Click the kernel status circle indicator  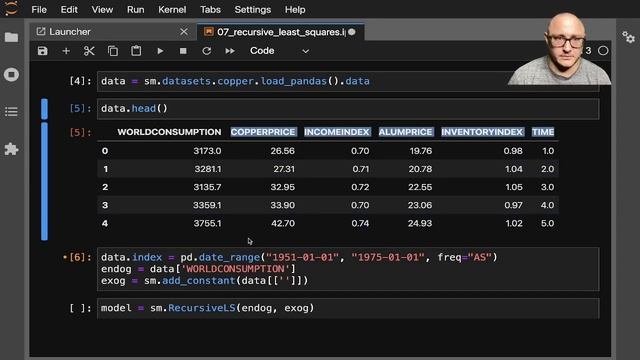point(603,51)
